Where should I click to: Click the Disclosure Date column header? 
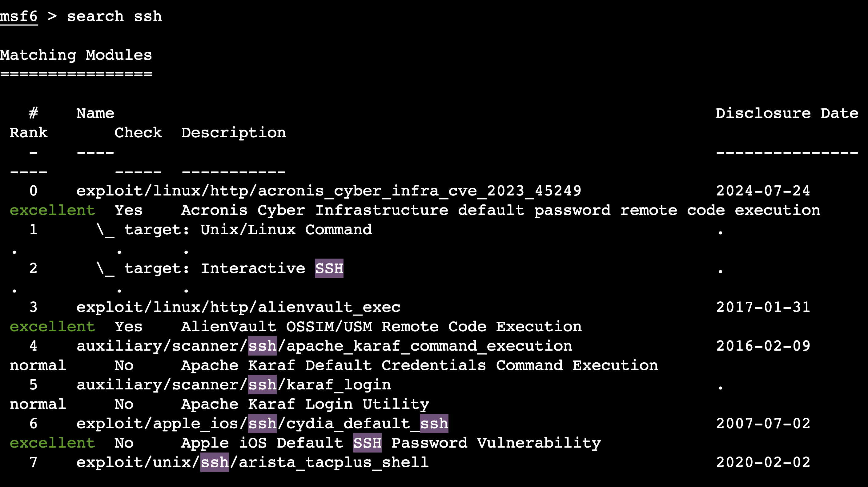[787, 114]
